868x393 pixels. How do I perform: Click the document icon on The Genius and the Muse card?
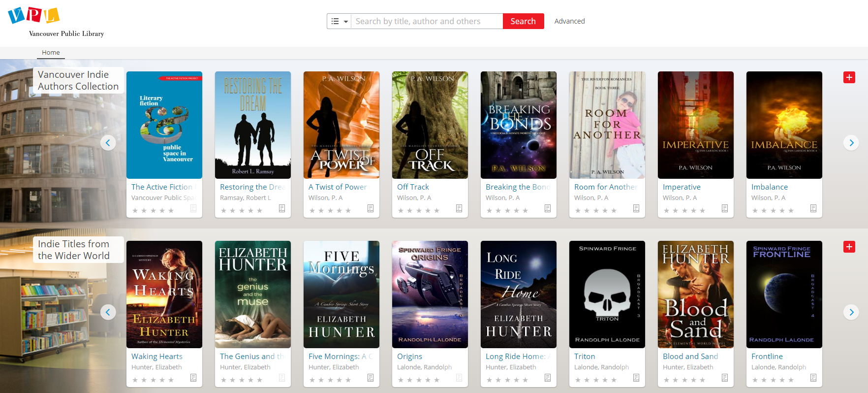coord(282,378)
